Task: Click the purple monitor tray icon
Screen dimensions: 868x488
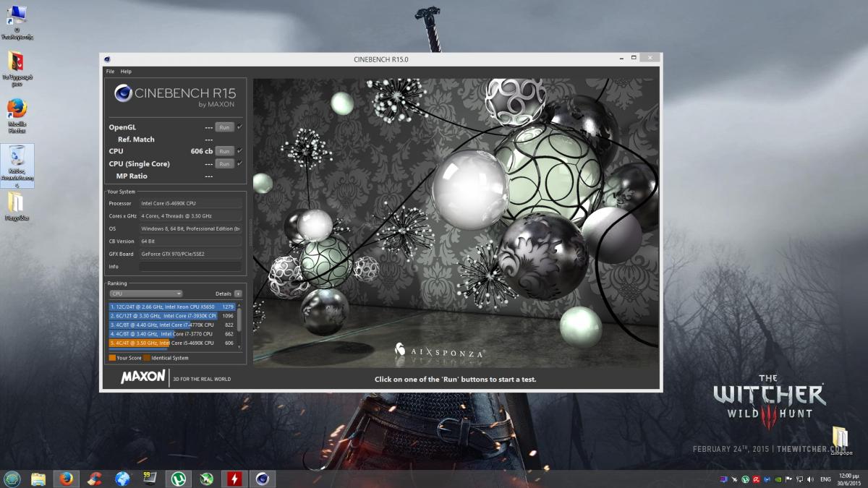Action: (724, 479)
